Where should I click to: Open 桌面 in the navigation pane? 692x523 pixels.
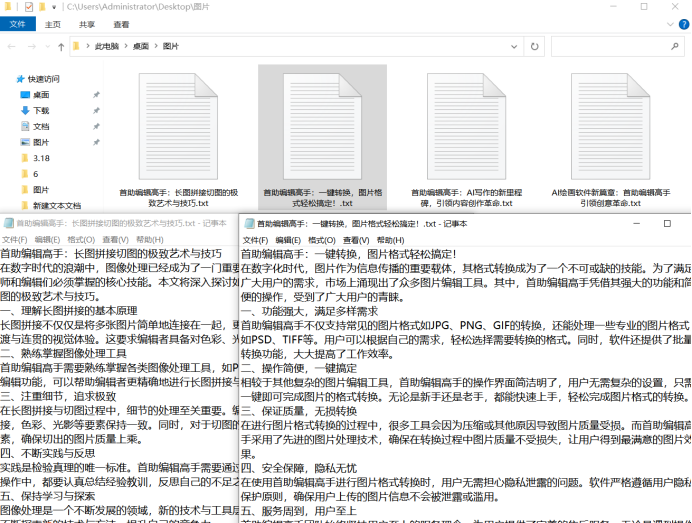click(41, 95)
